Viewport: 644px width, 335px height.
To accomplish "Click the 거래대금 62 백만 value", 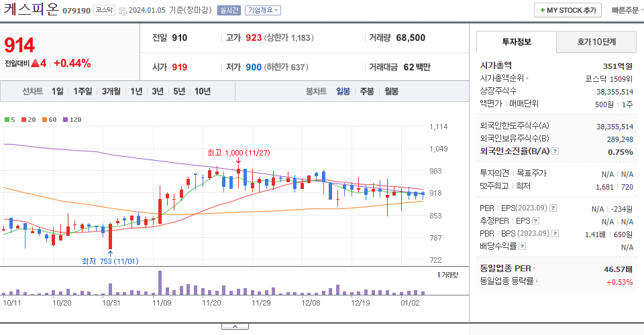I will point(417,67).
